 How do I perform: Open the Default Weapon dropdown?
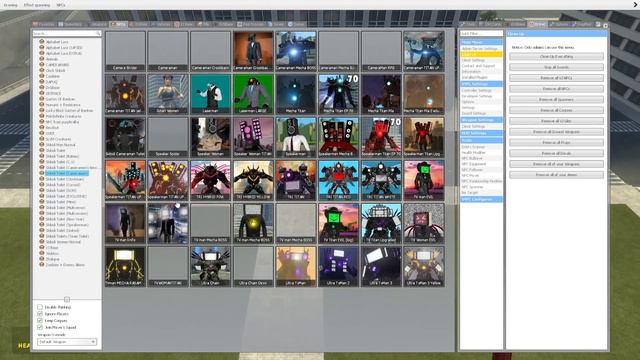[67, 342]
